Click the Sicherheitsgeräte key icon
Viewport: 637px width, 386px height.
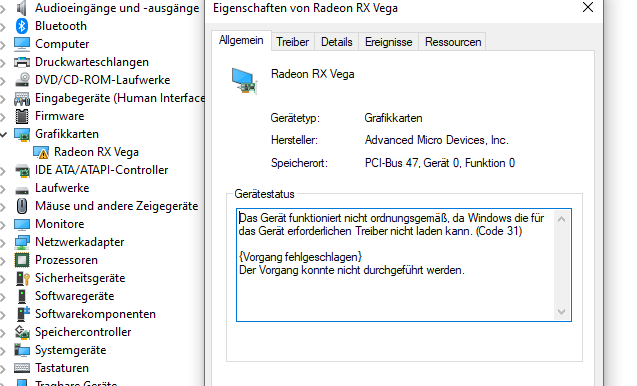tap(22, 278)
